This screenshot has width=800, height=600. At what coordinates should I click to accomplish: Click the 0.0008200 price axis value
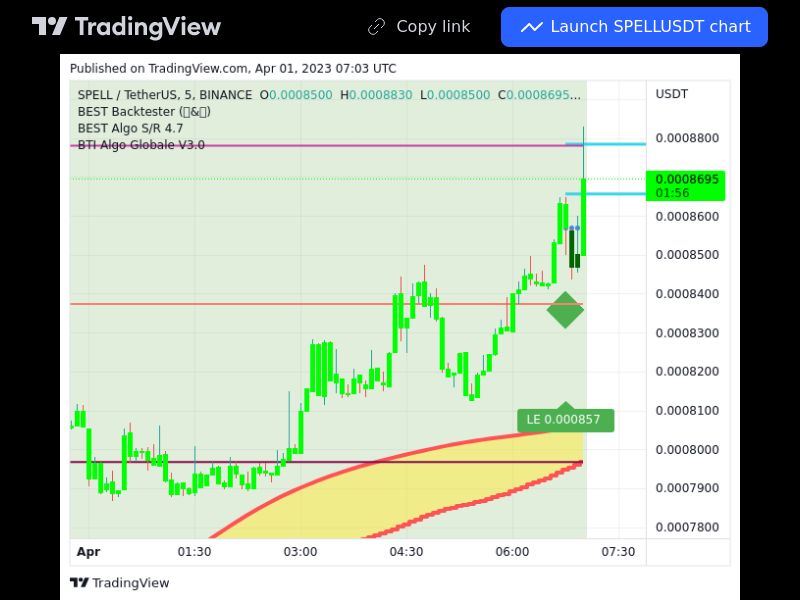(687, 371)
